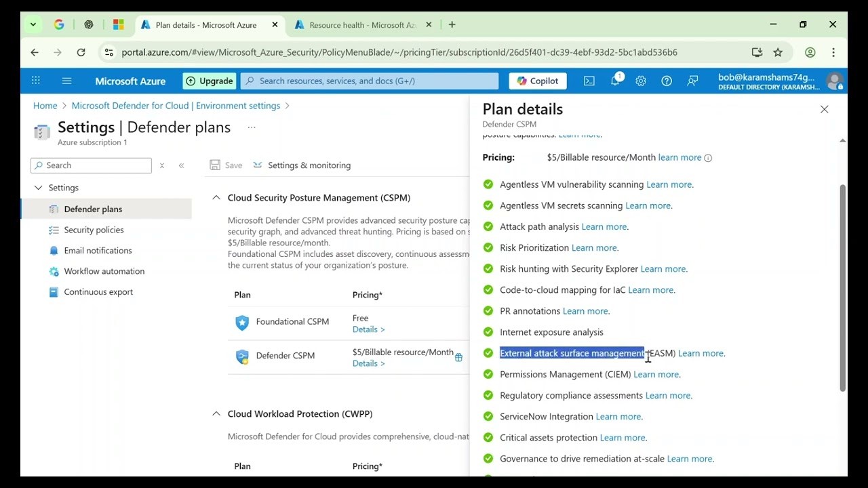Image resolution: width=868 pixels, height=488 pixels.
Task: Focus the sidebar Search field
Action: tap(91, 165)
